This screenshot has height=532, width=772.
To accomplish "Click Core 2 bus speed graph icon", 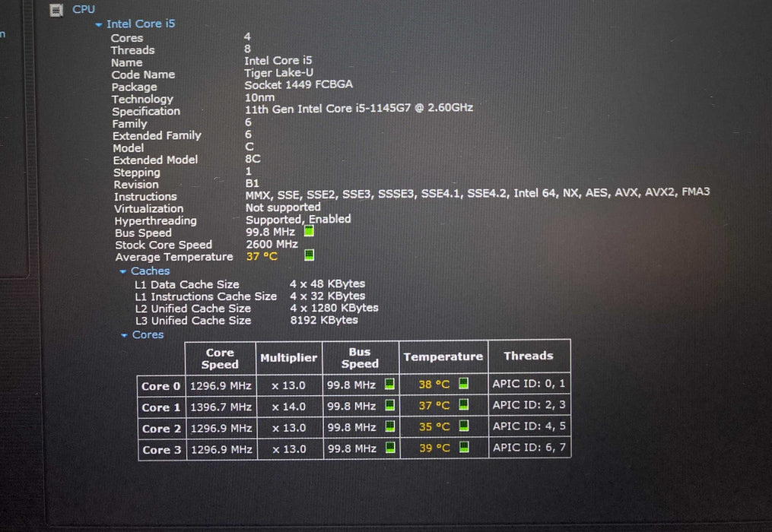I will (x=390, y=426).
